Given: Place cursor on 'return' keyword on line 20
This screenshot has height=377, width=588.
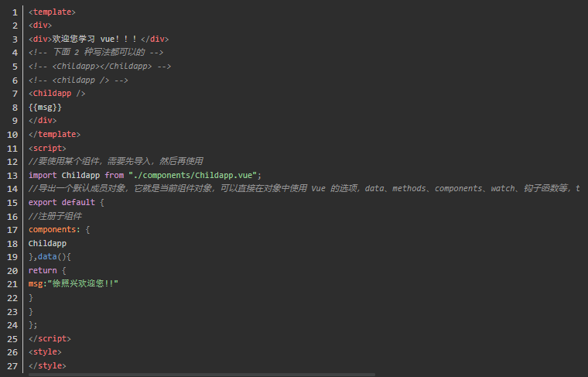Looking at the screenshot, I should coord(43,271).
